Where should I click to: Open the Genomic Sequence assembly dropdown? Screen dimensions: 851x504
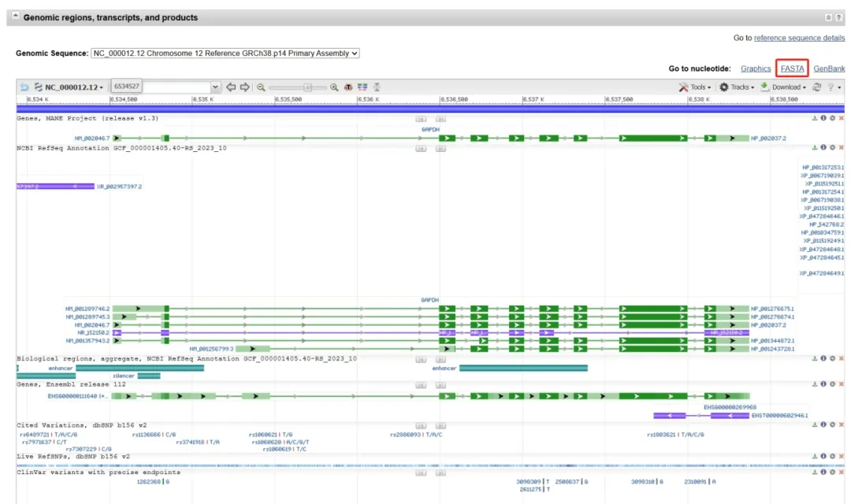(x=225, y=54)
